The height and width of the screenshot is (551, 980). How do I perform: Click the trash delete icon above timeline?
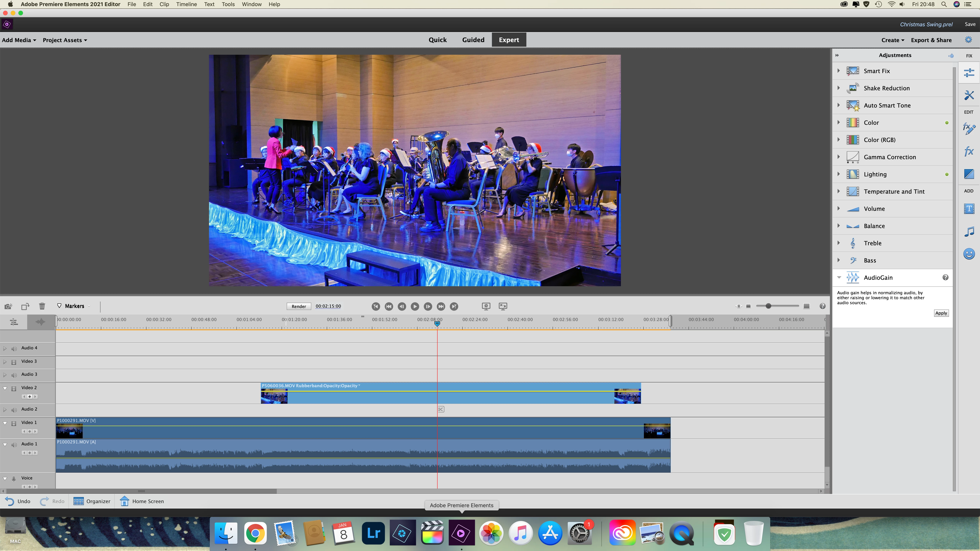pos(42,306)
